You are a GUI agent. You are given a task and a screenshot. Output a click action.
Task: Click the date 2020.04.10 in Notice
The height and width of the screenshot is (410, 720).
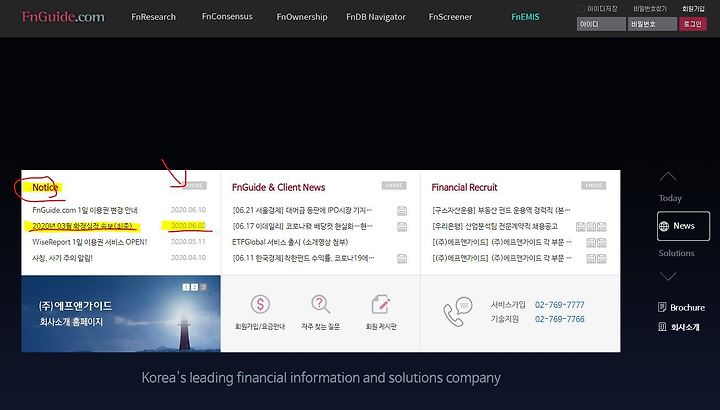(x=188, y=258)
